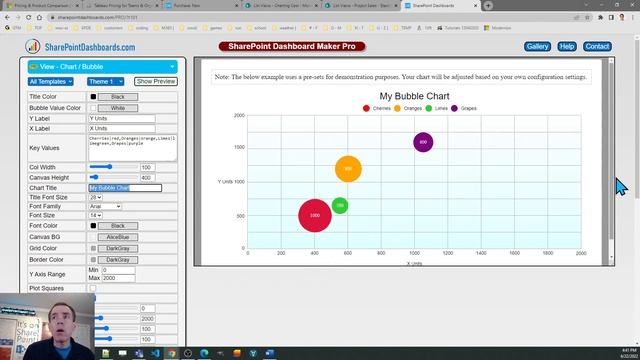Click the small green bubble in chart
Viewport: 640px width, 360px height.
(340, 205)
